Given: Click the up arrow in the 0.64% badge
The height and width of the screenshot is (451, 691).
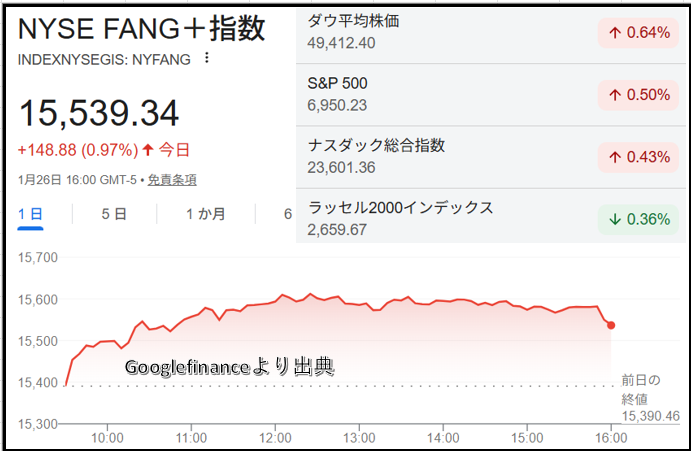Looking at the screenshot, I should click(615, 33).
